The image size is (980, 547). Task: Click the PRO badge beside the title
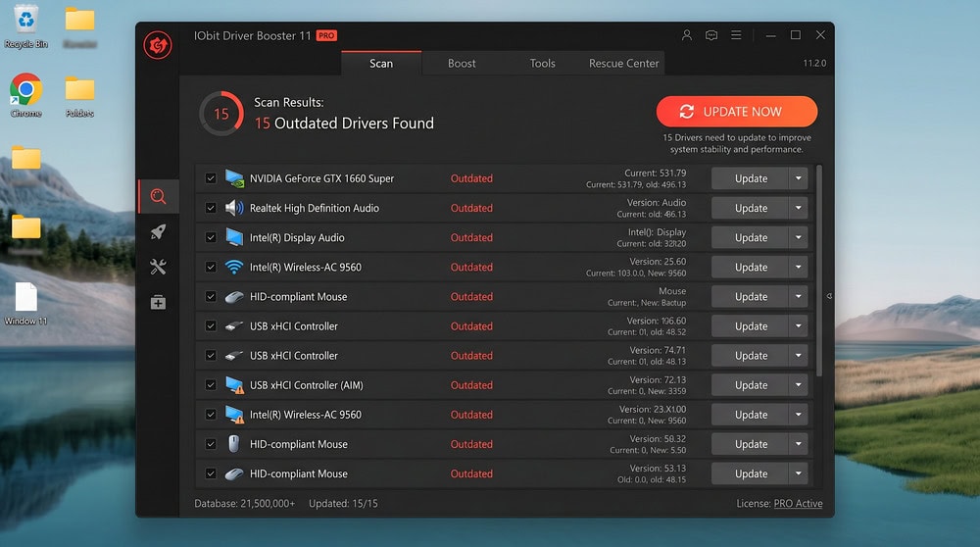pos(326,35)
